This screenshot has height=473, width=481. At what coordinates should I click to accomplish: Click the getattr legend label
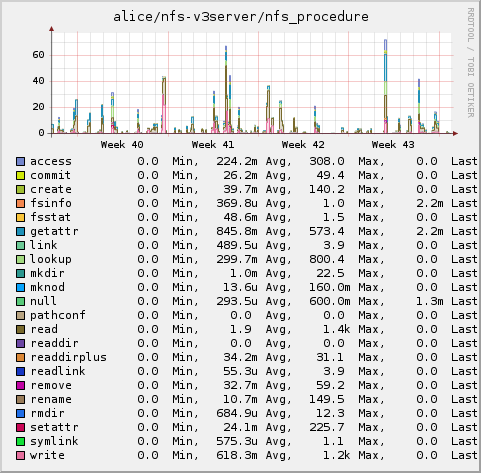54,232
